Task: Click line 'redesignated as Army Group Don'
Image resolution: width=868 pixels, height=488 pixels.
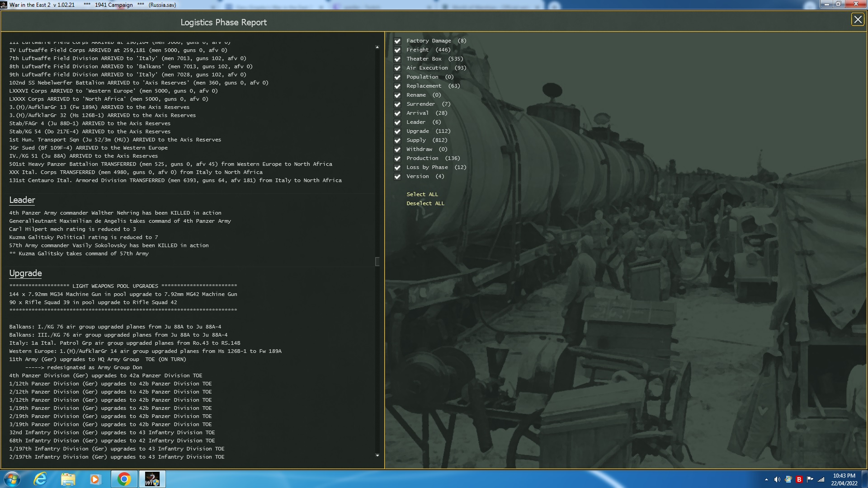Action: pos(84,367)
